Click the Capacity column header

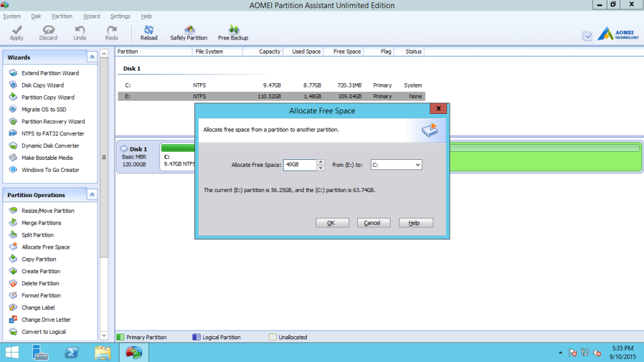point(262,52)
